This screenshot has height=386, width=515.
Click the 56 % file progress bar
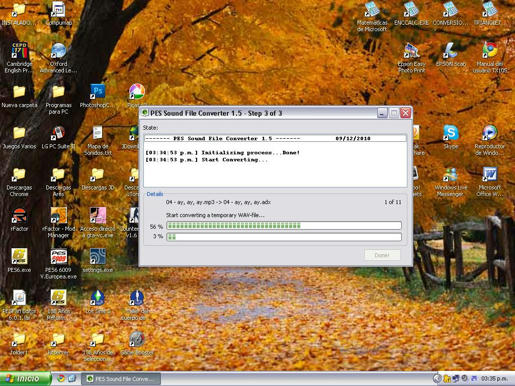tap(284, 226)
